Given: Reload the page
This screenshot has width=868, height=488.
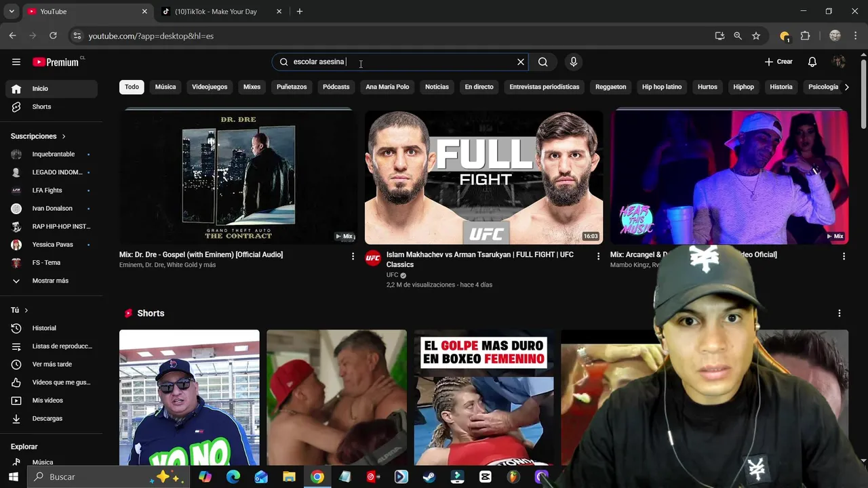Looking at the screenshot, I should tap(53, 36).
